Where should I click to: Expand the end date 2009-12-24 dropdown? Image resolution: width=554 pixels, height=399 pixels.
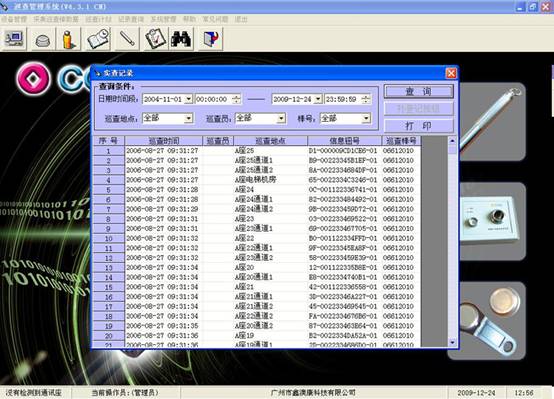(318, 99)
